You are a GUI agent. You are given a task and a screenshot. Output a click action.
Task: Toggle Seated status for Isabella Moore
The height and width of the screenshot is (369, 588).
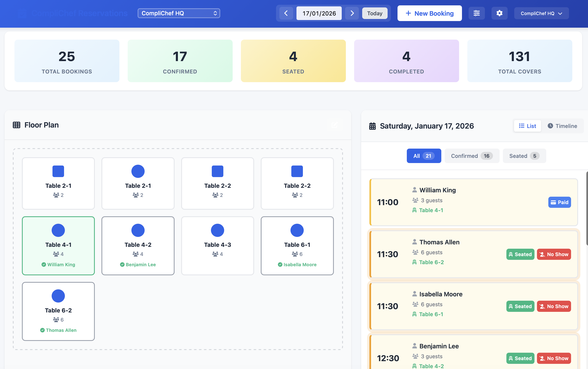(x=520, y=306)
